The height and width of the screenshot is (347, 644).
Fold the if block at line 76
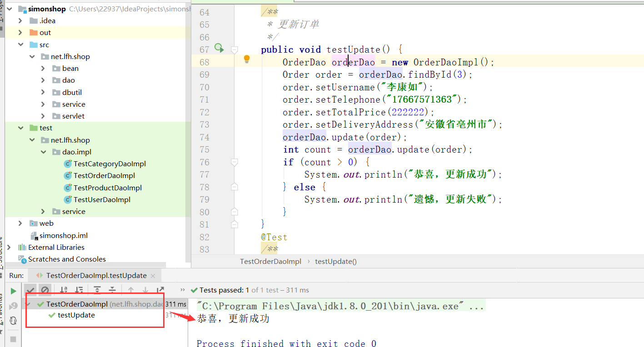[235, 162]
